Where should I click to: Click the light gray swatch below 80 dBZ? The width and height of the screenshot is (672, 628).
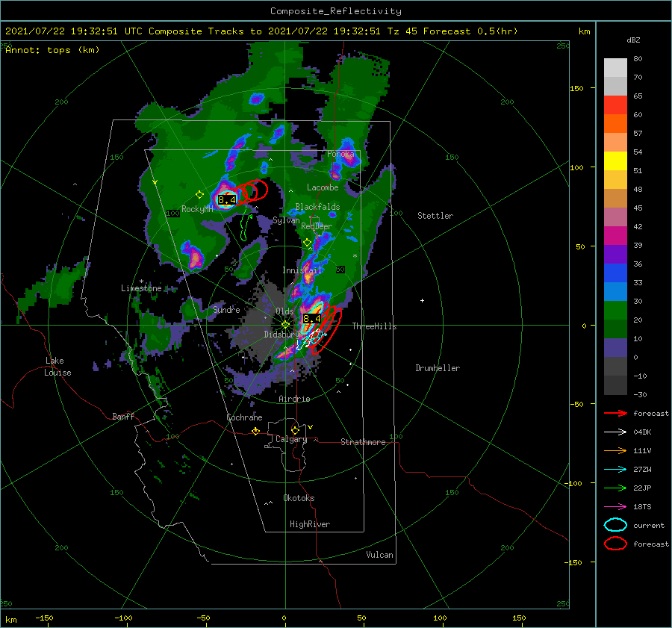click(615, 68)
